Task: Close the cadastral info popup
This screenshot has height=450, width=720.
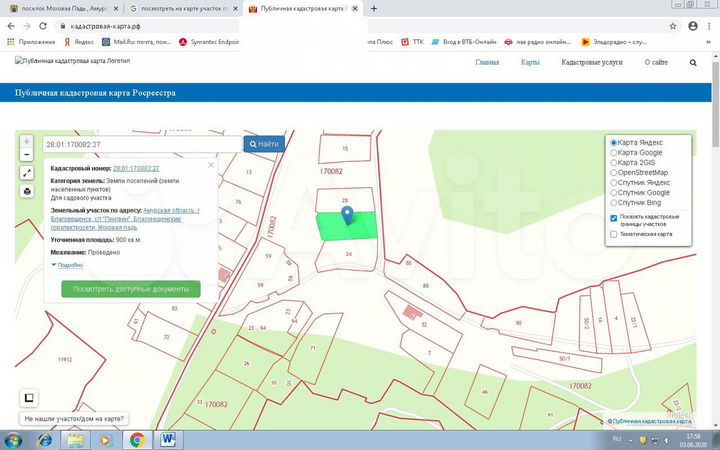Action: pos(211,165)
